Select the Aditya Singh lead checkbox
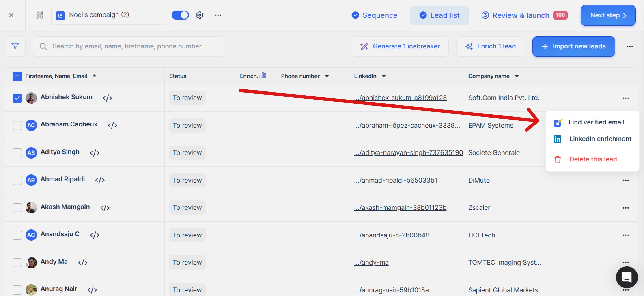The image size is (644, 296). pyautogui.click(x=17, y=153)
